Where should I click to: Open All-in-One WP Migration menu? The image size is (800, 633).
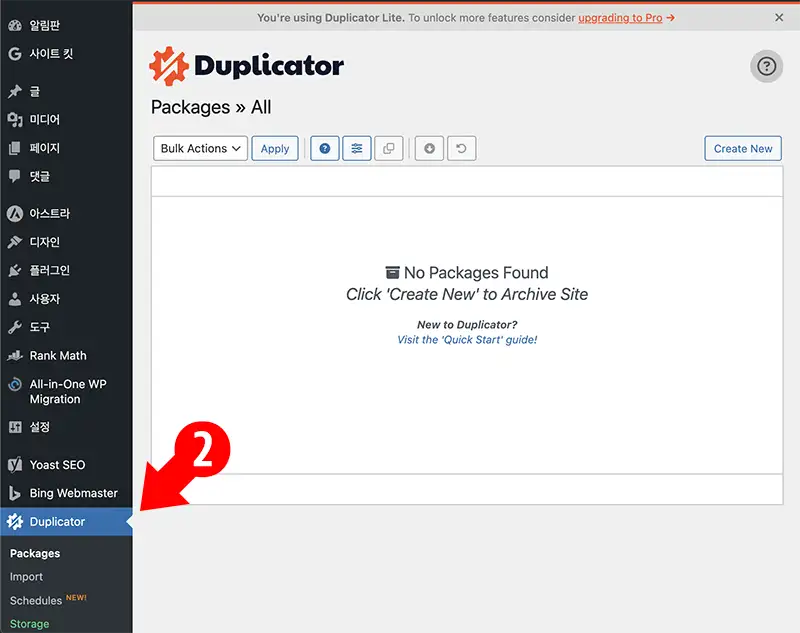(x=66, y=391)
